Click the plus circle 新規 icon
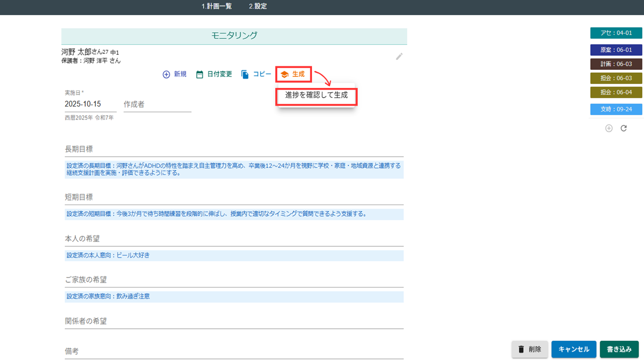This screenshot has width=644, height=362. click(167, 74)
